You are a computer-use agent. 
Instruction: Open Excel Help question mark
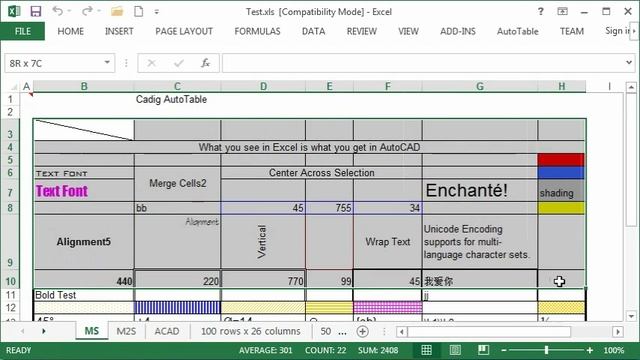(x=540, y=11)
